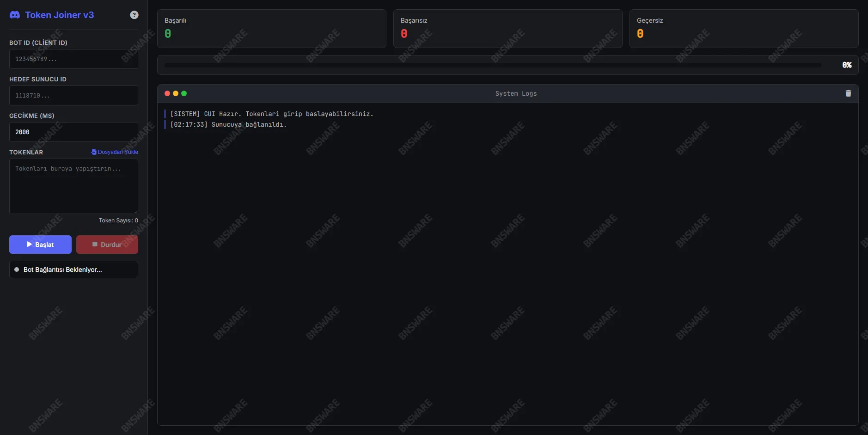Click the Tokenlar paste textarea
This screenshot has height=435, width=868.
pyautogui.click(x=73, y=186)
